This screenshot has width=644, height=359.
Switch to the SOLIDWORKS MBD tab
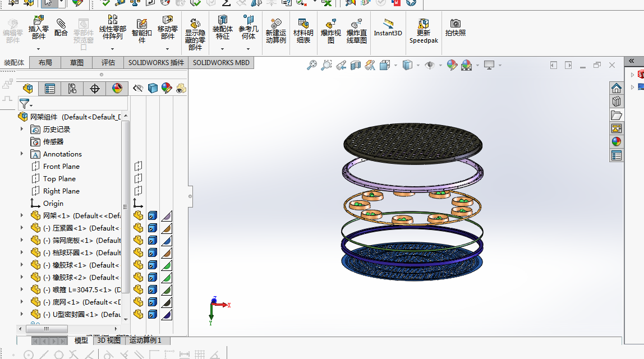pyautogui.click(x=221, y=63)
